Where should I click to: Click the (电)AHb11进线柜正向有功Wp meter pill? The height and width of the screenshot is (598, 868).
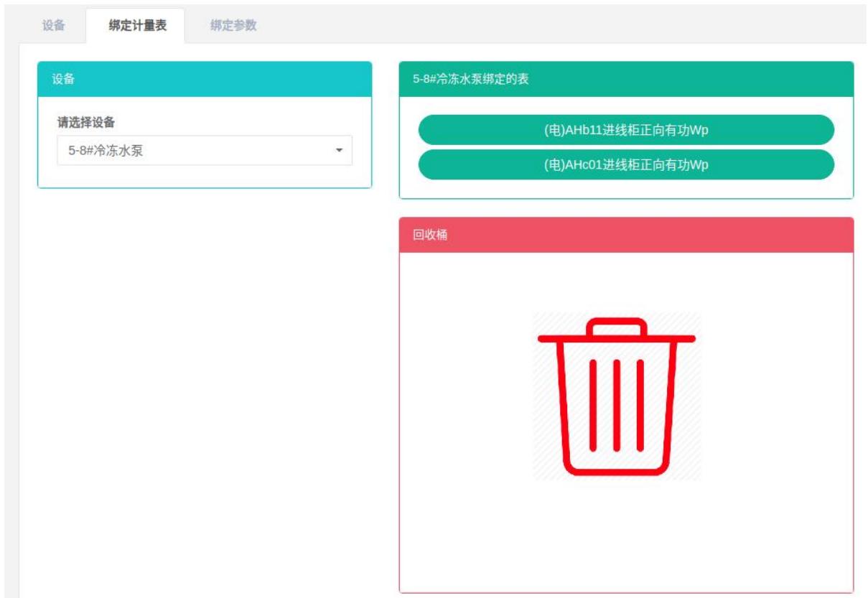click(x=626, y=130)
